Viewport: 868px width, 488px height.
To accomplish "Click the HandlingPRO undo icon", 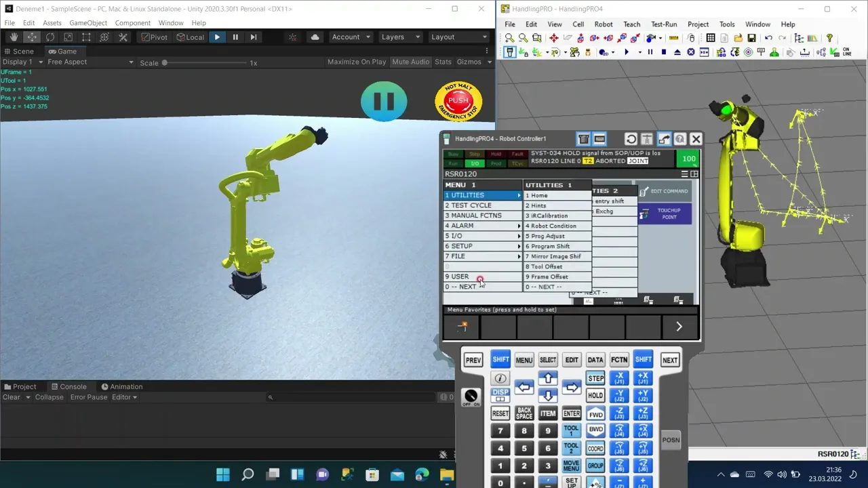I will (768, 38).
